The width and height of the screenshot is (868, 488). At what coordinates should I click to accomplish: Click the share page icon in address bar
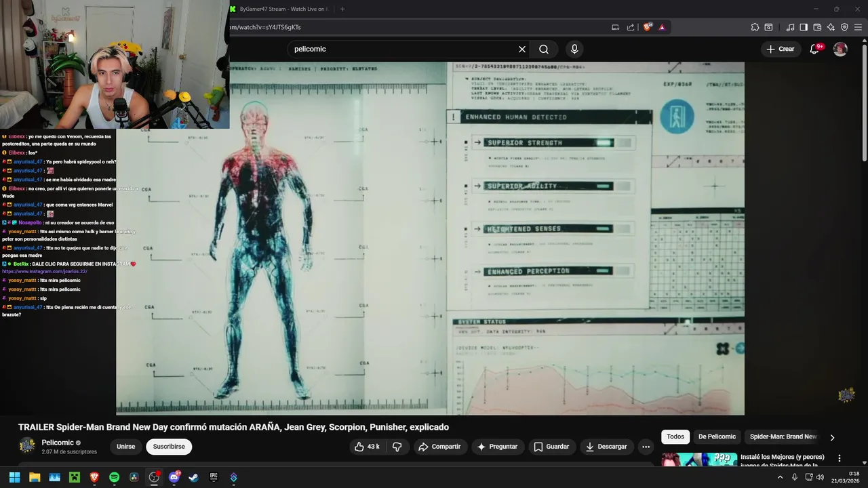631,27
